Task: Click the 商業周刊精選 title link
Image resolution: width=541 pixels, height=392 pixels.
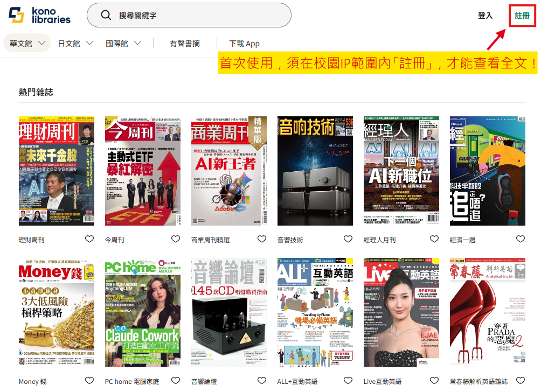Action: [x=211, y=240]
